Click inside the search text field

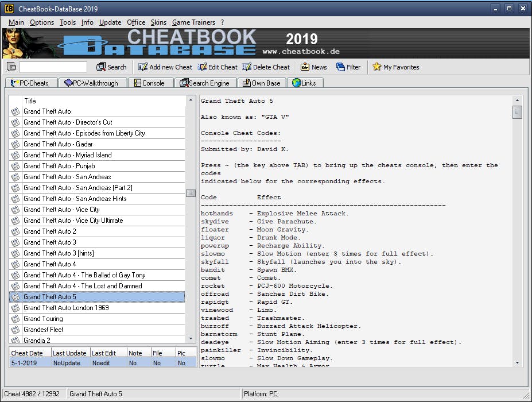53,67
